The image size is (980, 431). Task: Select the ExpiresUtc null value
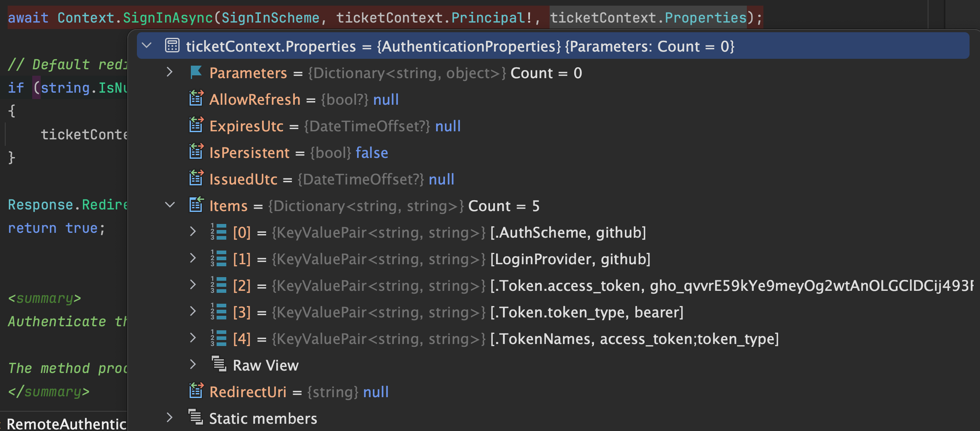coord(448,126)
